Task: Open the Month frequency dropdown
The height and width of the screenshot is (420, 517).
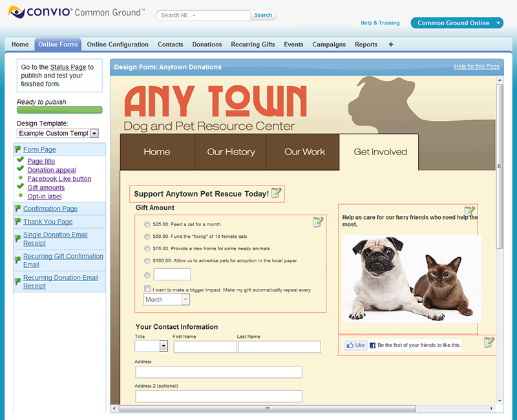Action: pos(185,300)
